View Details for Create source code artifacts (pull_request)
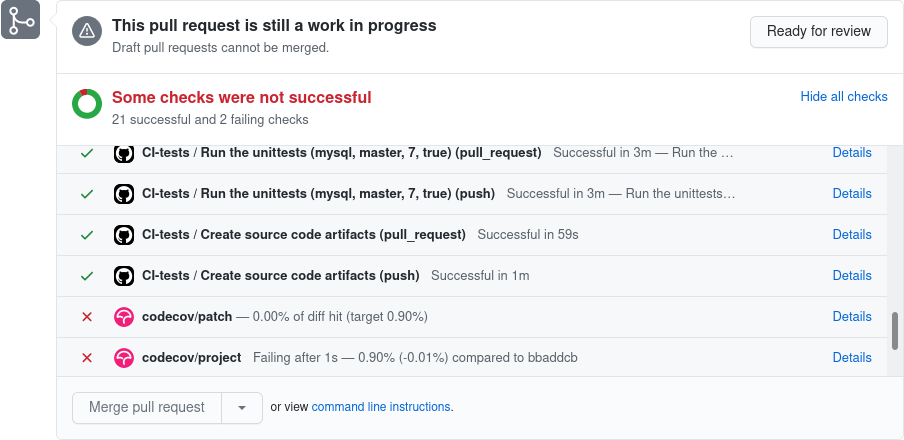Screen dimensions: 904x440 852,235
